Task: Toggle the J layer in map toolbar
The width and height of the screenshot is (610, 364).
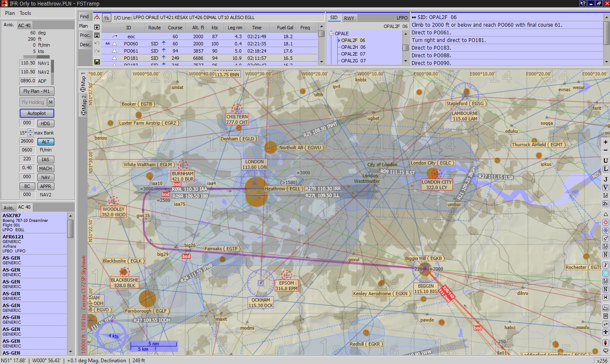Action: 606,179
